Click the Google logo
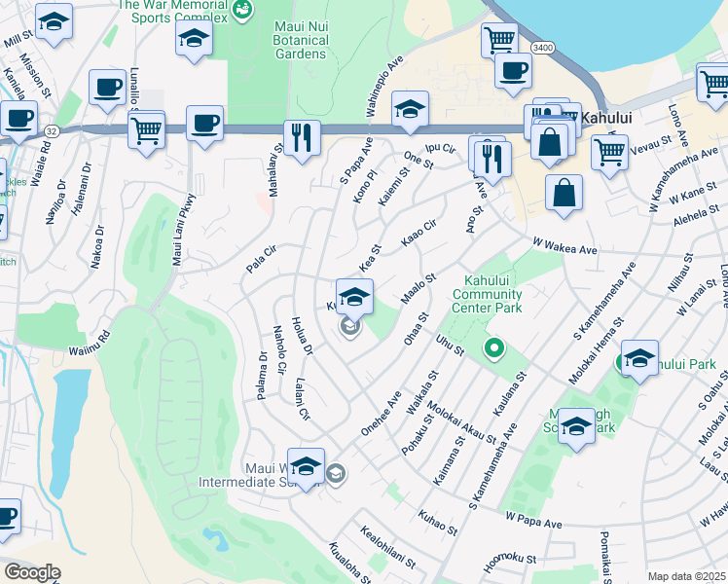Screen dimensions: 728x584 coord(32,573)
